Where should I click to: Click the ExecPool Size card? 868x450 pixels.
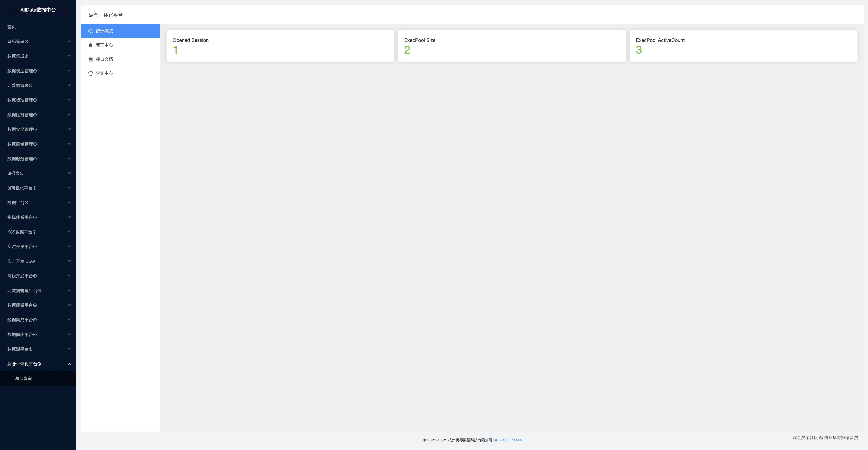point(512,46)
